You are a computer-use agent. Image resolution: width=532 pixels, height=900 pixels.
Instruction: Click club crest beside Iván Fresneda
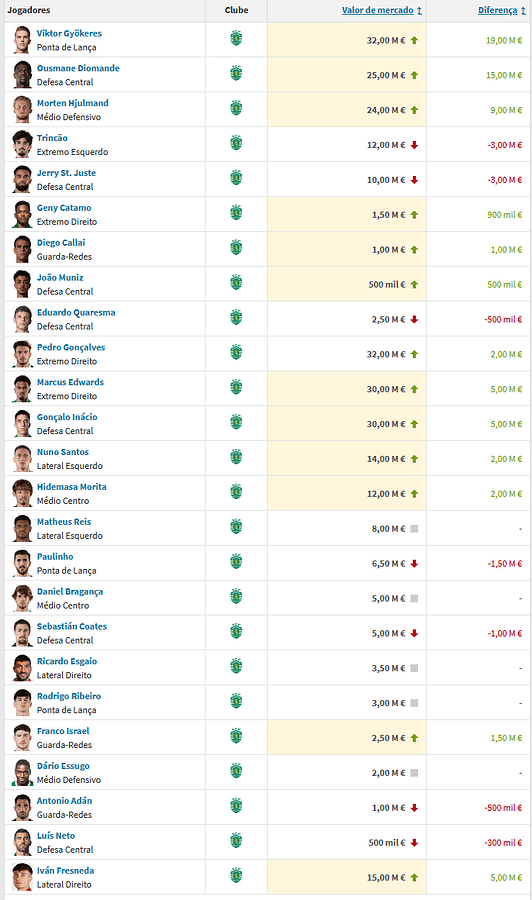tap(236, 876)
